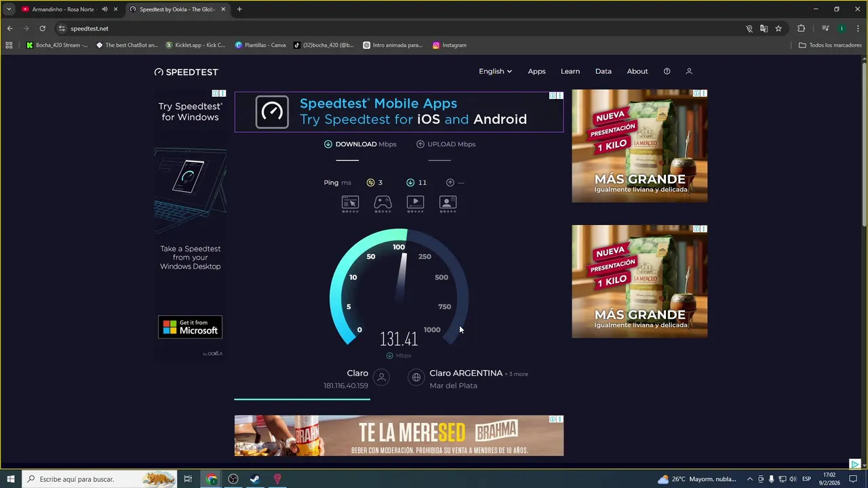
Task: Click the top La Merced yerba ad
Action: pos(639,146)
